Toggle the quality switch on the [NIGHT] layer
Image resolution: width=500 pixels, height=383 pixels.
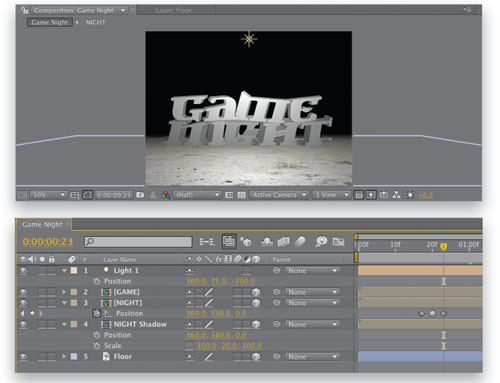point(208,303)
